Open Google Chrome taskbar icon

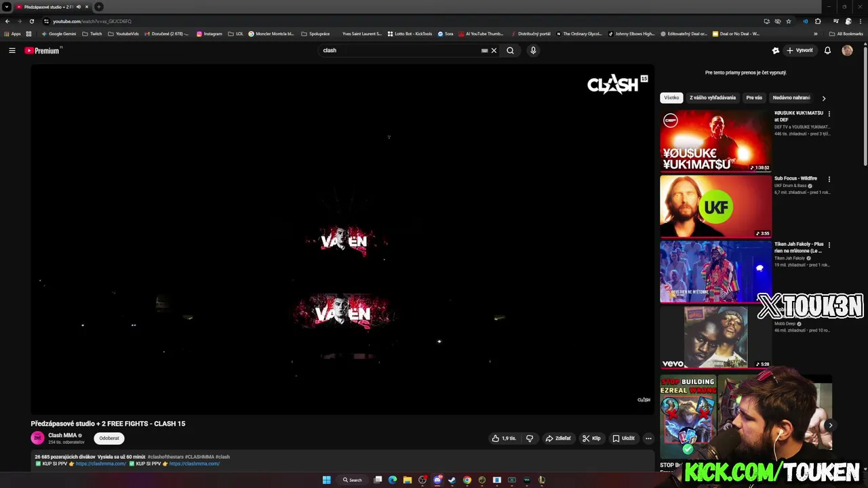[467, 480]
